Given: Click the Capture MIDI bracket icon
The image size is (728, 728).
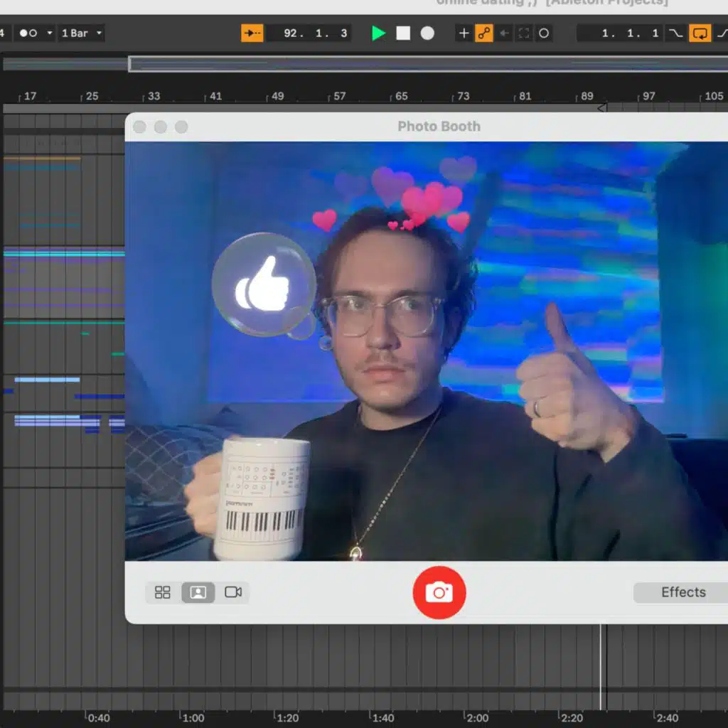Looking at the screenshot, I should coord(523,33).
